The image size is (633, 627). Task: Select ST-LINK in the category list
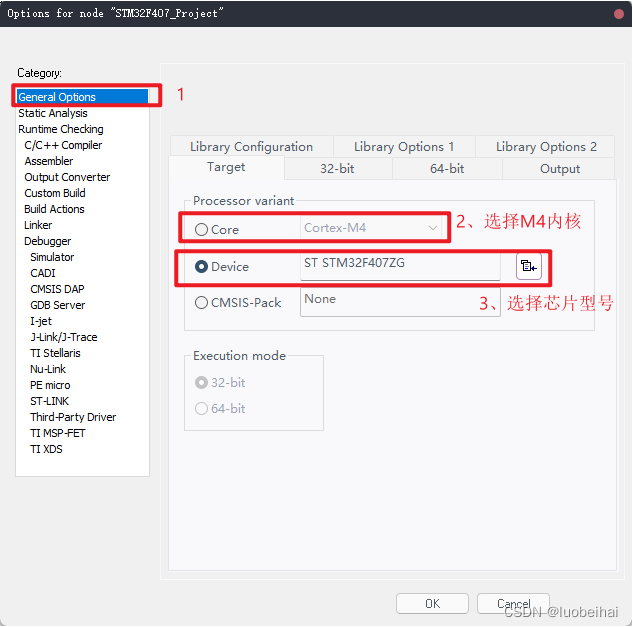click(51, 401)
